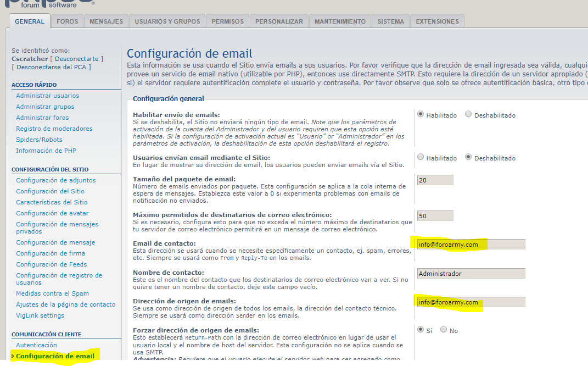
Task: Open Medidas contra el Spam settings
Action: [x=52, y=293]
